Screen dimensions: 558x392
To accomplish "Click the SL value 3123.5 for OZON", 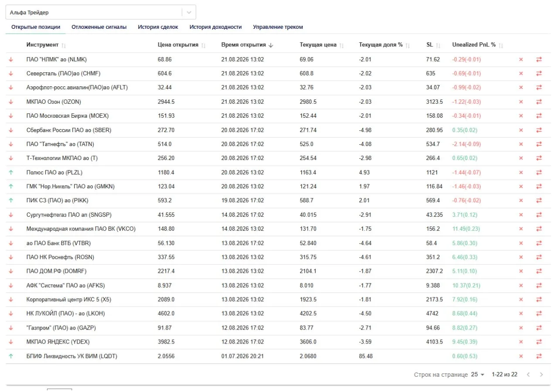I will pos(435,102).
